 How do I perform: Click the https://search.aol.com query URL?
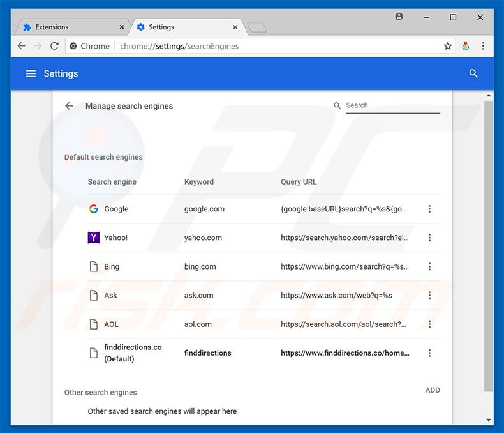click(343, 324)
